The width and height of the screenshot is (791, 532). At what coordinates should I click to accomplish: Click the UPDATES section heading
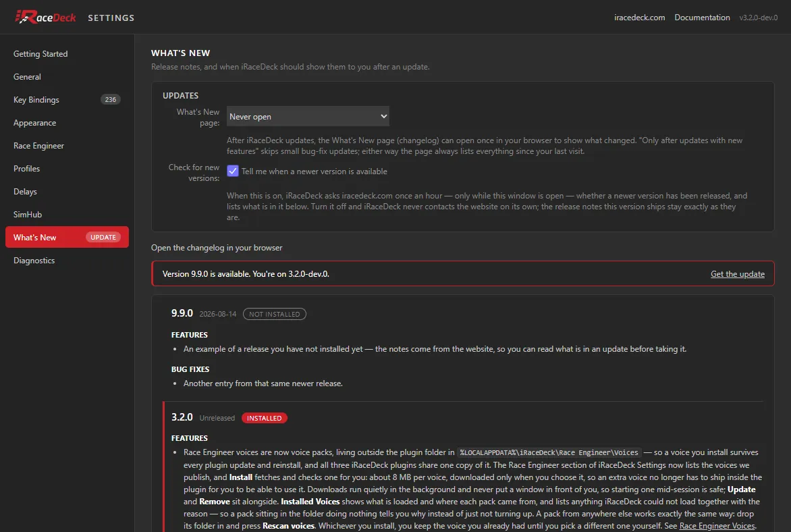(x=181, y=95)
